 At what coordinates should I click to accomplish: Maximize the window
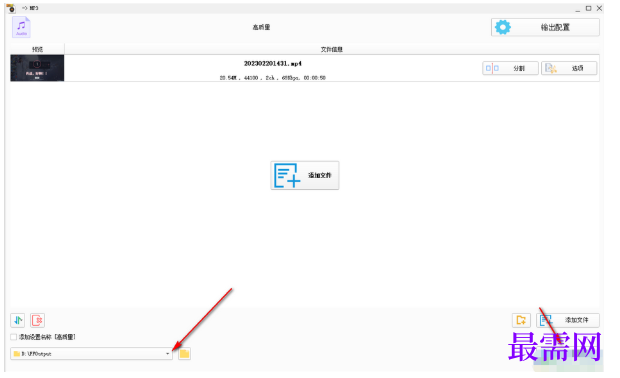(x=588, y=8)
